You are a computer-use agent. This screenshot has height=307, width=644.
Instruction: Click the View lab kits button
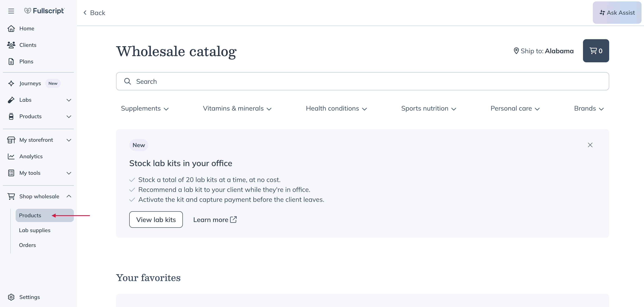pos(156,220)
